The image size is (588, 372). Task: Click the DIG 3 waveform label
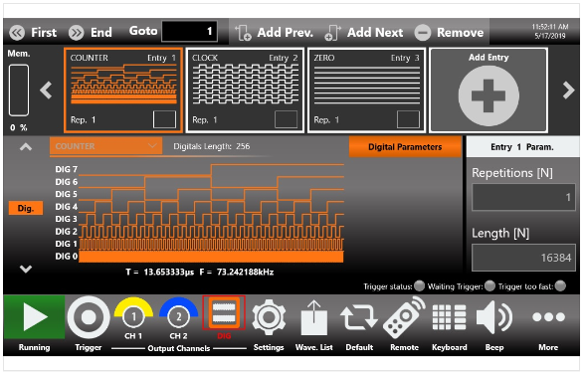[67, 219]
